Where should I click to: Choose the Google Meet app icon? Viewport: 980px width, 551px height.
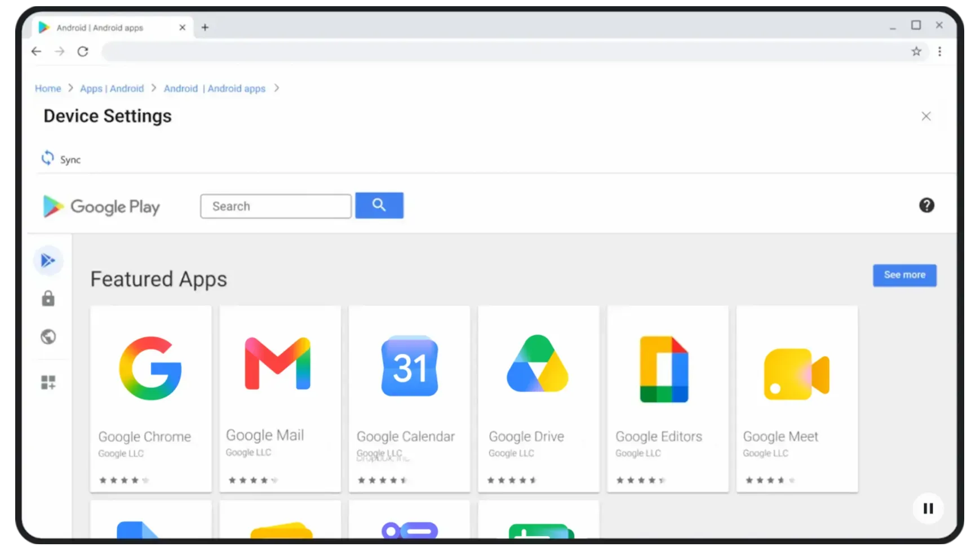[x=796, y=374]
